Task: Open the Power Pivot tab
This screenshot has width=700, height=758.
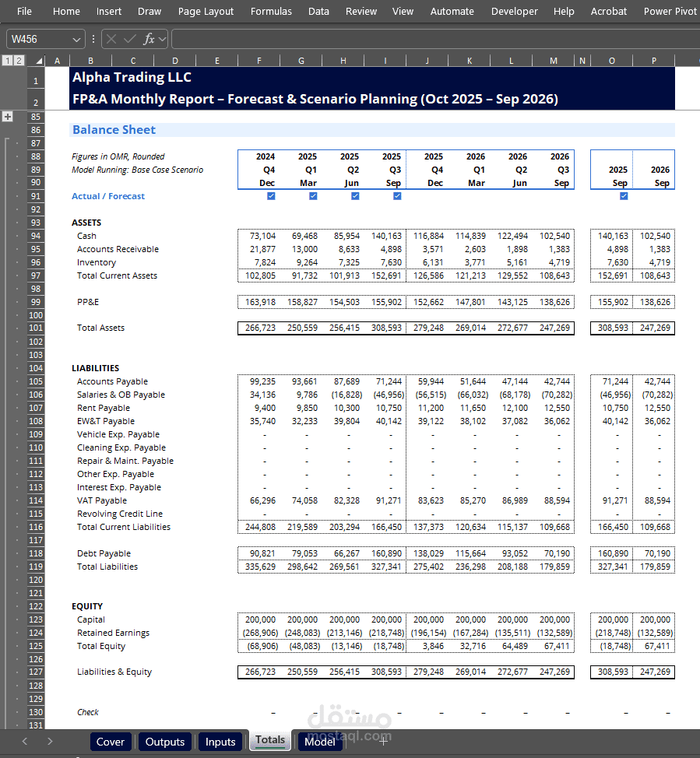Action: [670, 11]
